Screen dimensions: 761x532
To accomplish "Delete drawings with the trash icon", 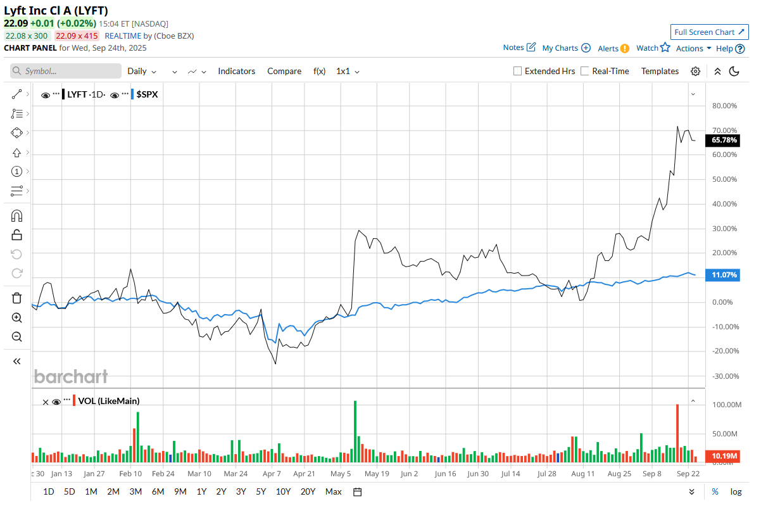I will coord(17,298).
